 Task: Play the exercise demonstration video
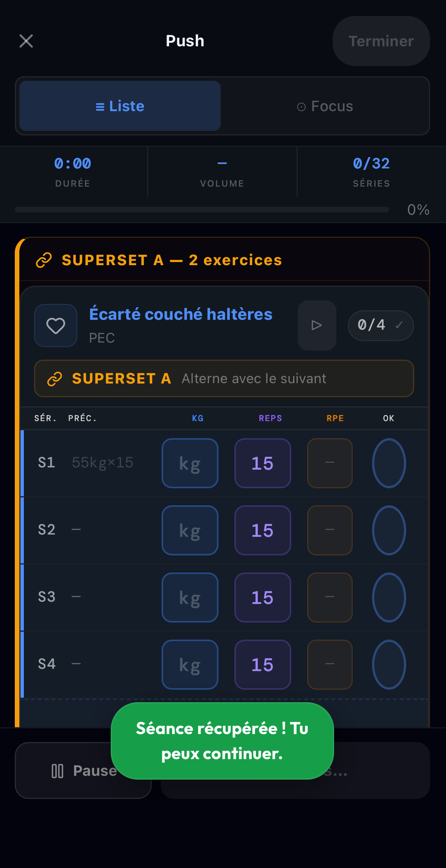point(316,325)
